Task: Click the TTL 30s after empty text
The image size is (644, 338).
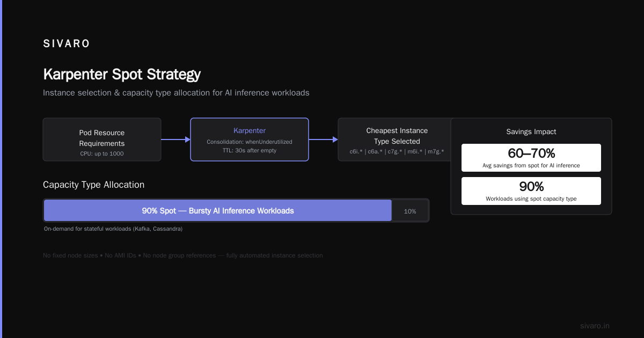Action: pos(250,150)
